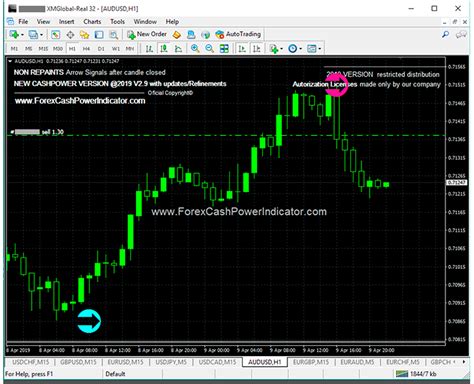Viewport: 474px width, 384px height.
Task: Switch chart to candlesticks type
Action: pos(164,49)
